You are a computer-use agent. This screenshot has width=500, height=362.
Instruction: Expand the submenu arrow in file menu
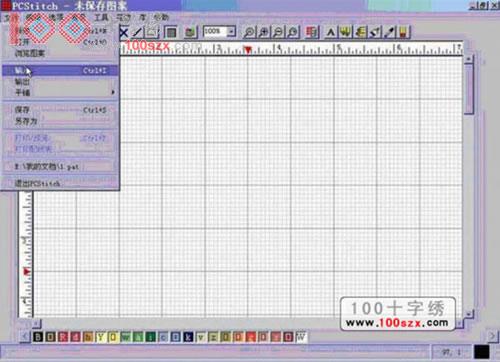tap(113, 92)
